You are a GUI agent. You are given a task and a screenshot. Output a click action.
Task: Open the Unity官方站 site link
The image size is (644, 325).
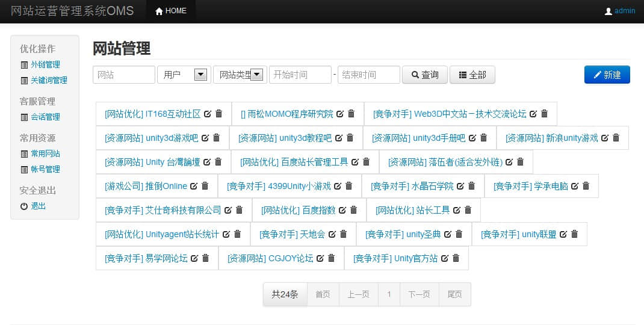click(395, 258)
